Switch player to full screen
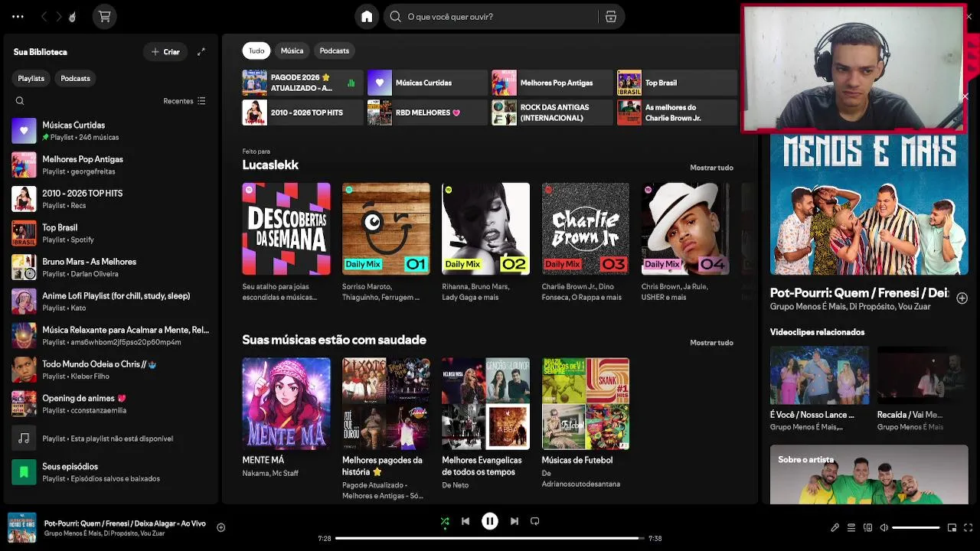The image size is (980, 551). click(x=969, y=527)
